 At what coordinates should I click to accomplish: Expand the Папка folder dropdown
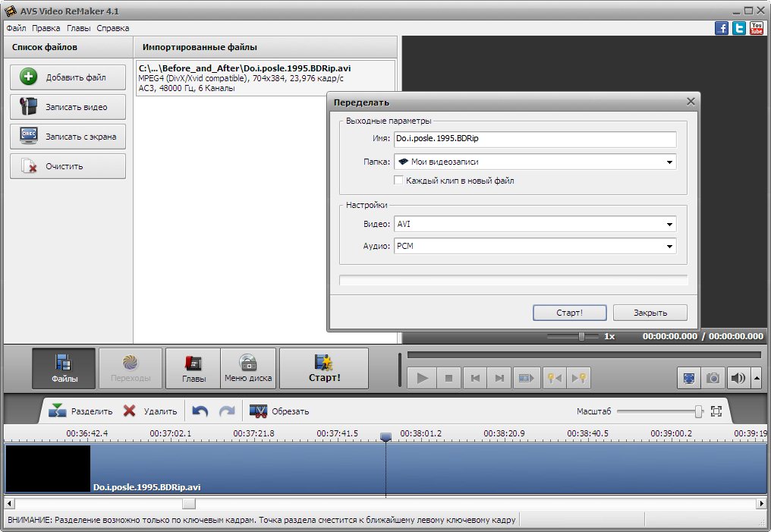tap(669, 162)
